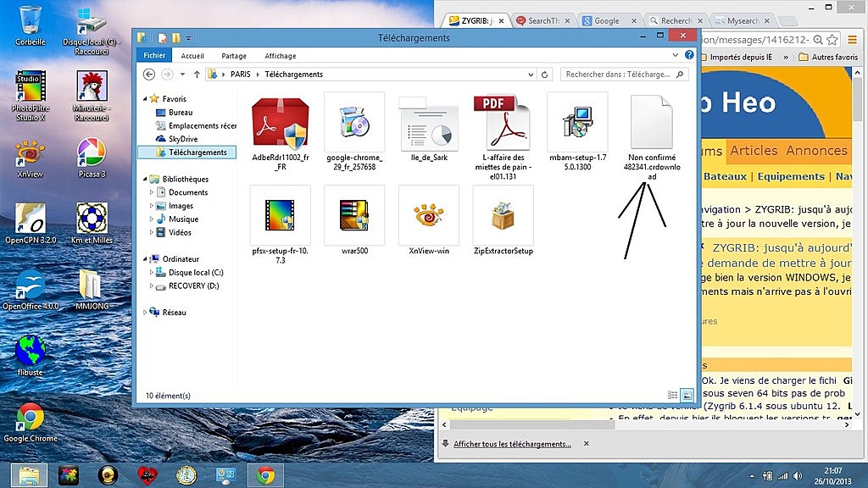Launch PhotoFiltre Studio X from desktop

[x=30, y=97]
